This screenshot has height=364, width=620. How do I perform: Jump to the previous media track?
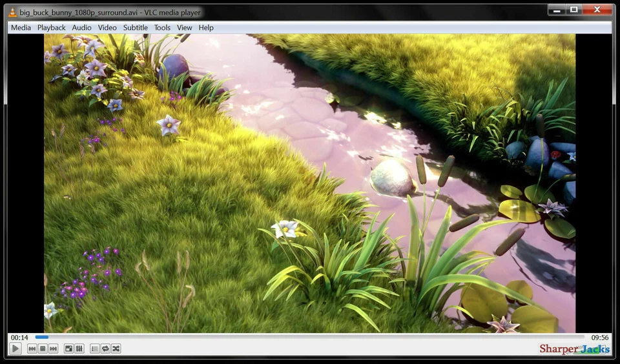coord(32,349)
